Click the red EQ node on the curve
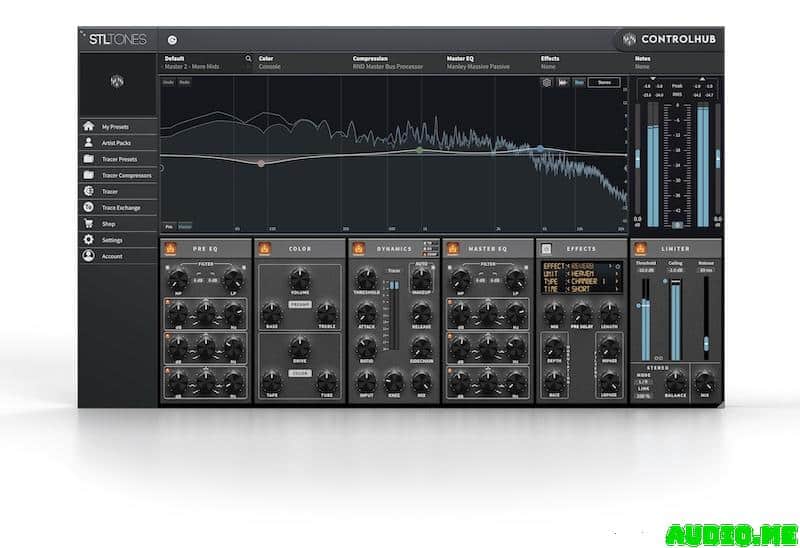This screenshot has height=548, width=800. click(261, 164)
